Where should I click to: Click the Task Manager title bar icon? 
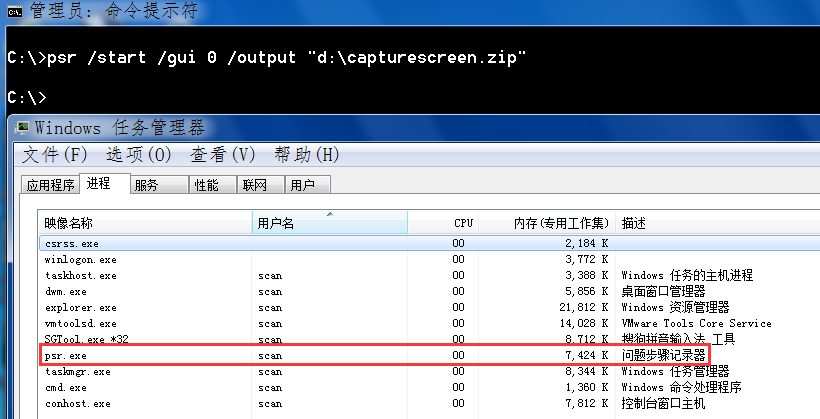[22, 128]
